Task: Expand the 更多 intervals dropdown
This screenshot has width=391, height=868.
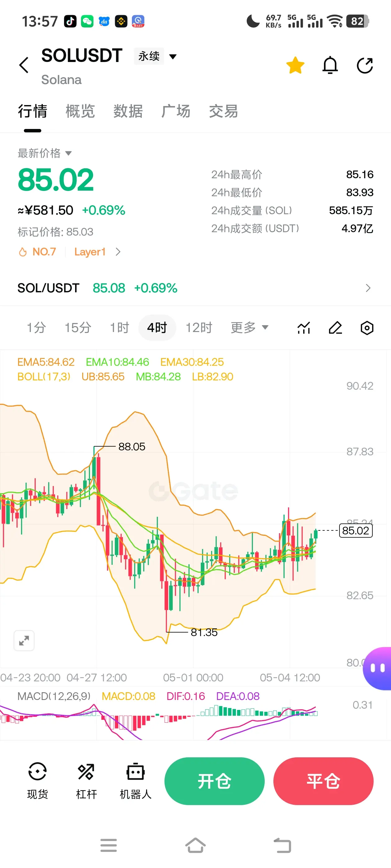Action: click(x=249, y=328)
